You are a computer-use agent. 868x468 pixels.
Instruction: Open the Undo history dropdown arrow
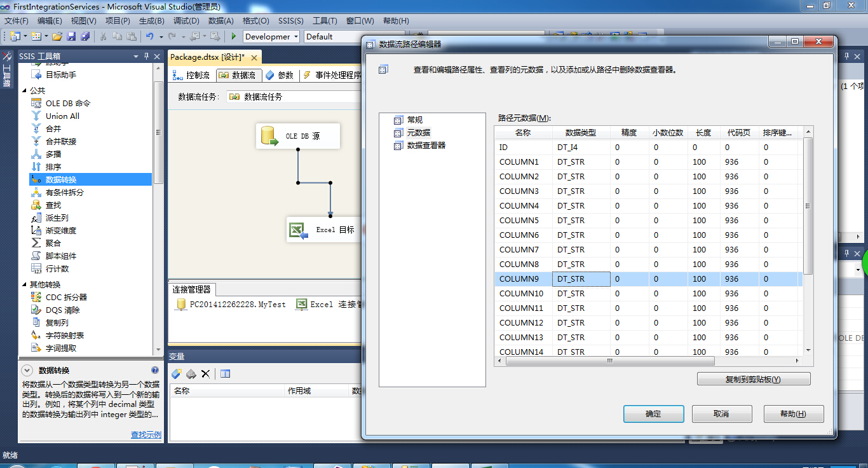pos(161,37)
